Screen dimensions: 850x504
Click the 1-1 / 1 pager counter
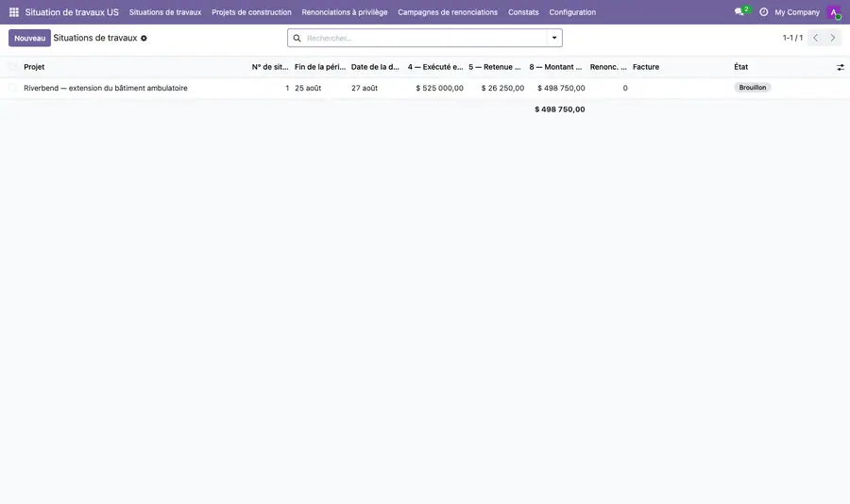pos(792,38)
